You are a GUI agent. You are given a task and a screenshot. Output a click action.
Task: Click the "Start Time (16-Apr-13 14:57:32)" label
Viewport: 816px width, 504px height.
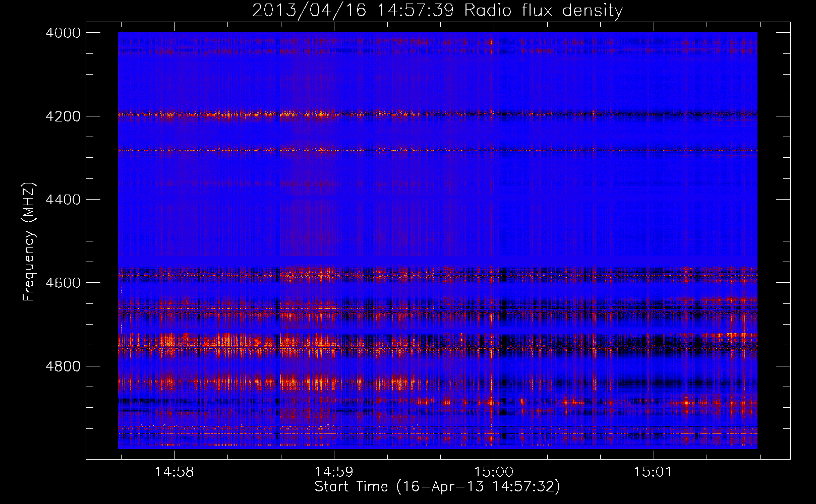437,487
